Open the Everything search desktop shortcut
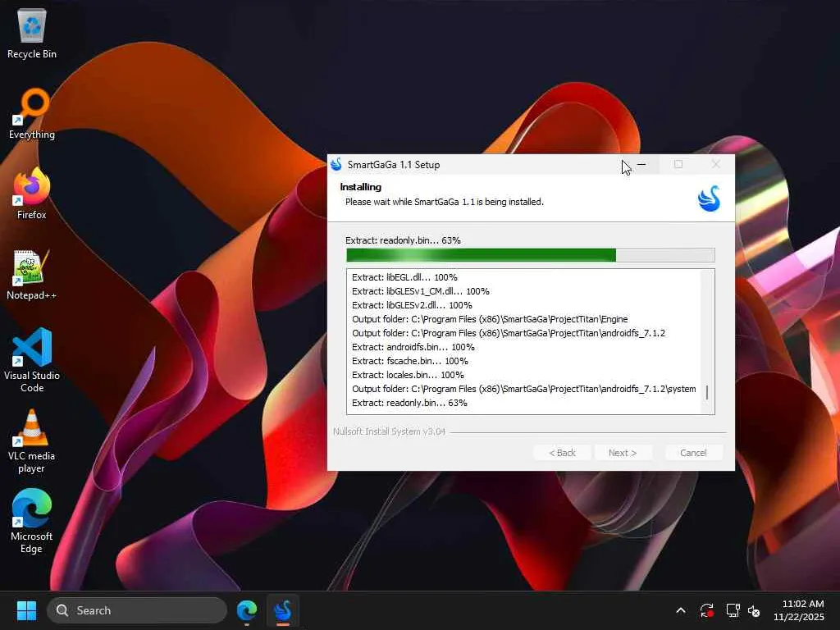Viewport: 840px width, 630px height. (32, 113)
